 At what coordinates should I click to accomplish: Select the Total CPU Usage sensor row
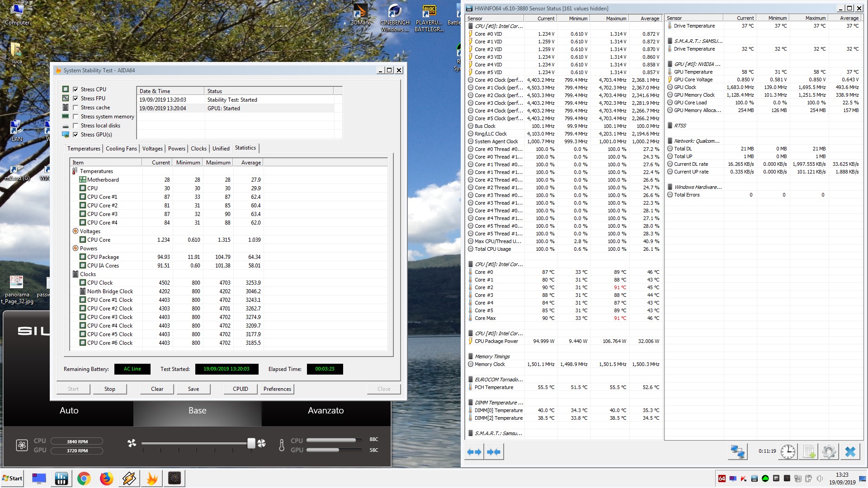(564, 249)
